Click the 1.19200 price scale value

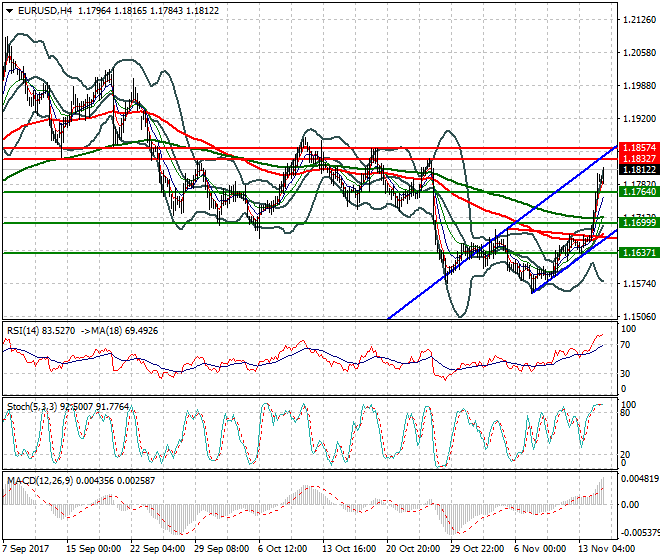coord(639,119)
